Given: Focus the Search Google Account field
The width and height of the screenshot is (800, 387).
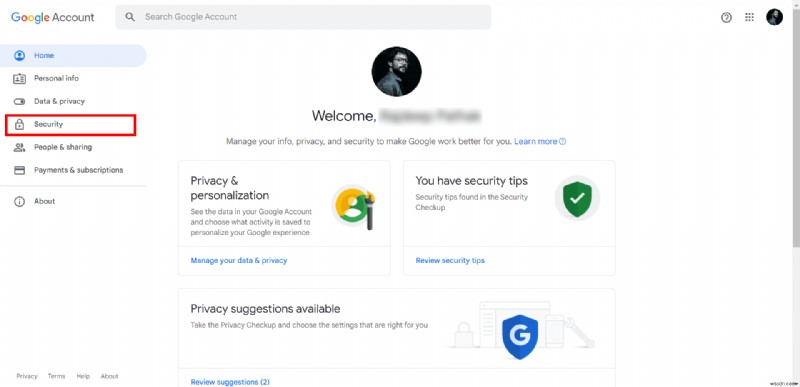Looking at the screenshot, I should point(303,17).
